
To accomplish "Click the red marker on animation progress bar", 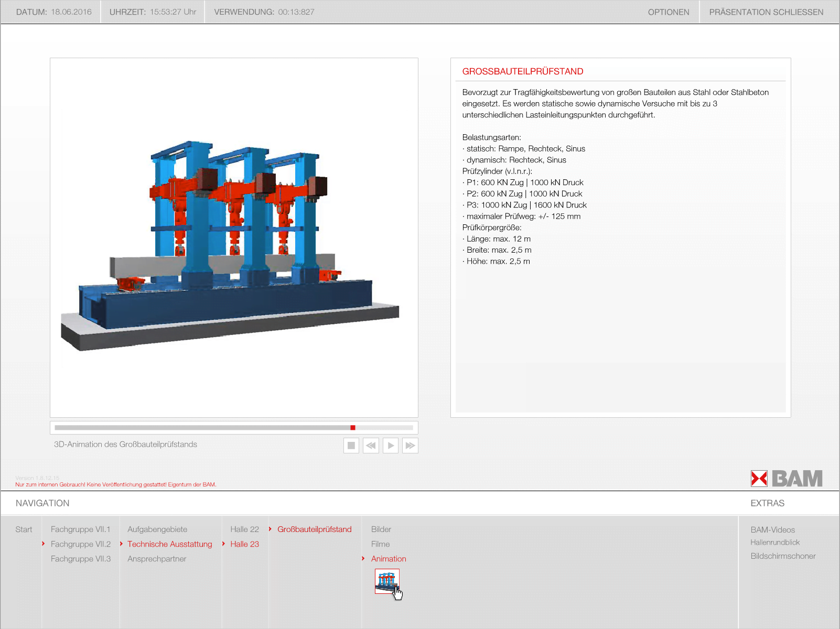I will [x=353, y=428].
